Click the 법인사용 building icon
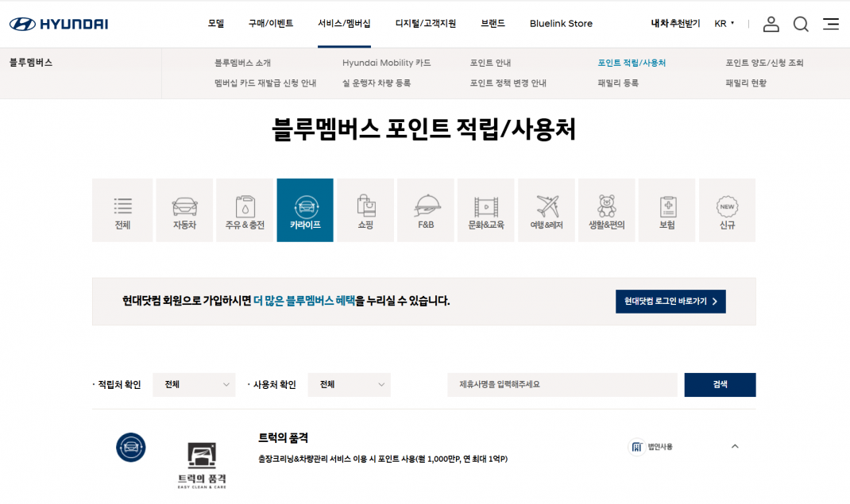 [636, 447]
